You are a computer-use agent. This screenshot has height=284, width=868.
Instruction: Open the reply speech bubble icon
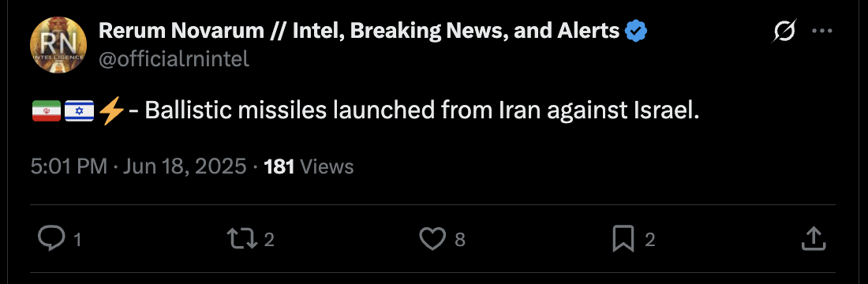coord(51,238)
